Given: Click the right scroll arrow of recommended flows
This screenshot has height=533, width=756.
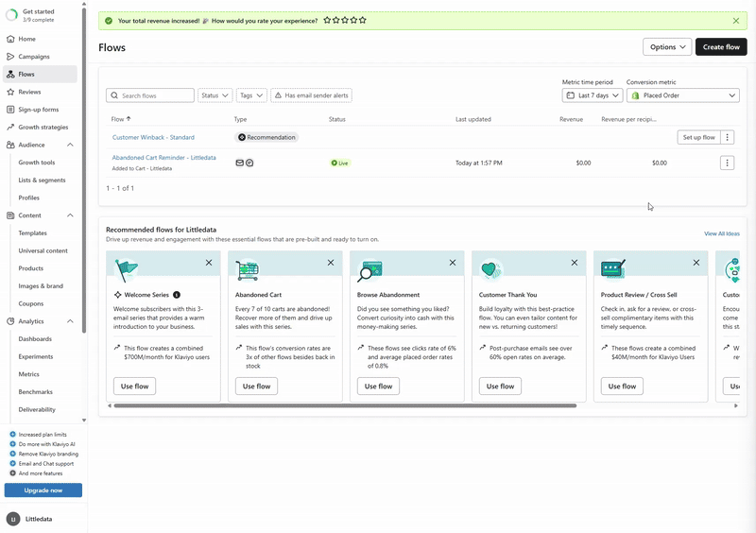Looking at the screenshot, I should pos(736,405).
